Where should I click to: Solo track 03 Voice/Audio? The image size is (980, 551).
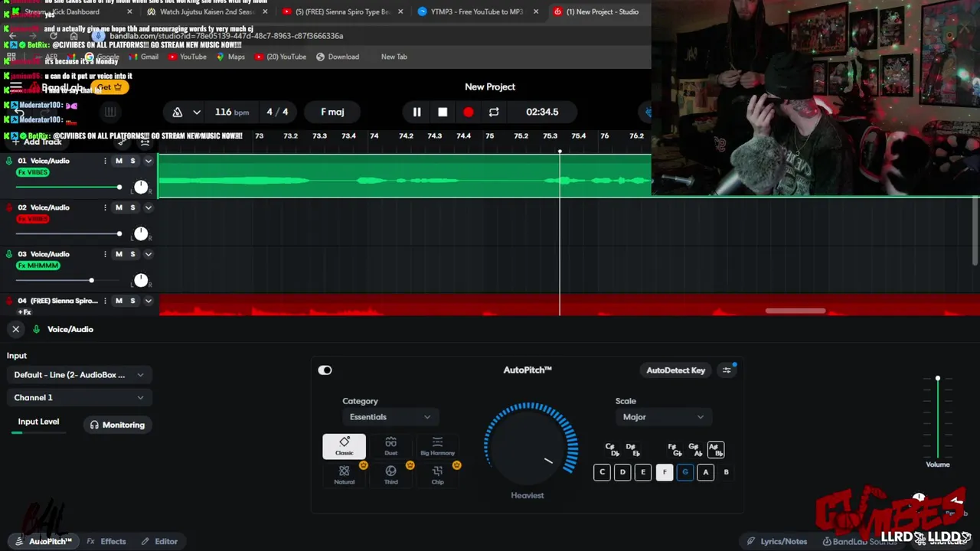click(132, 254)
